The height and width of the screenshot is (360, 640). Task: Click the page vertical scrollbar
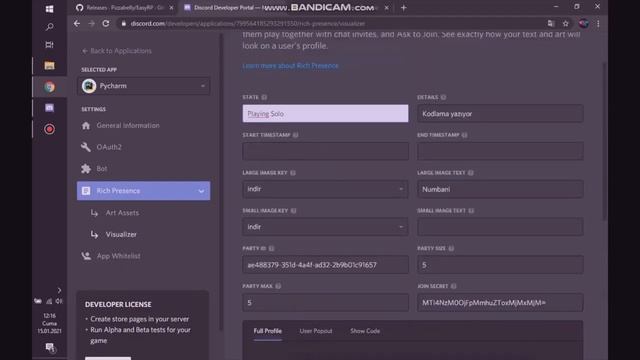click(x=604, y=142)
